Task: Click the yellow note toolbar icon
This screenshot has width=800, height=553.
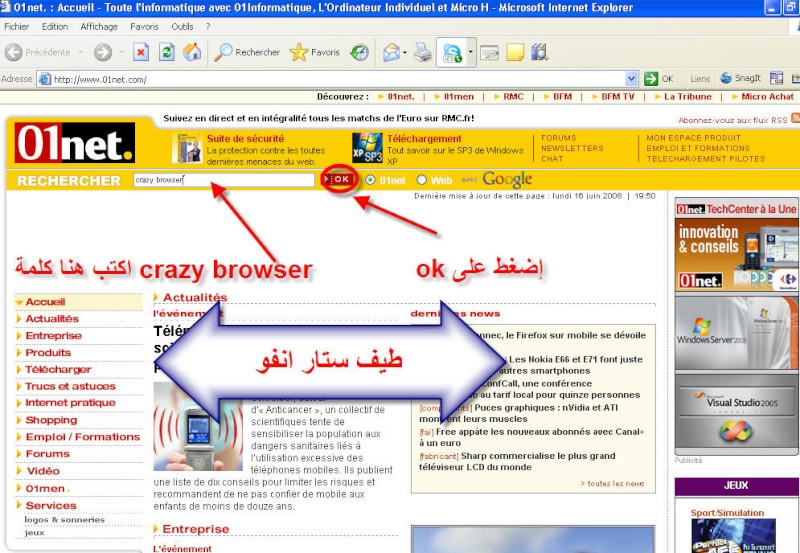Action: point(515,52)
